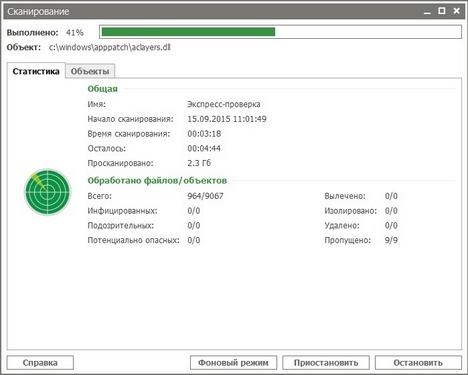Click the green radar scanning icon
The width and height of the screenshot is (468, 375).
tap(48, 192)
